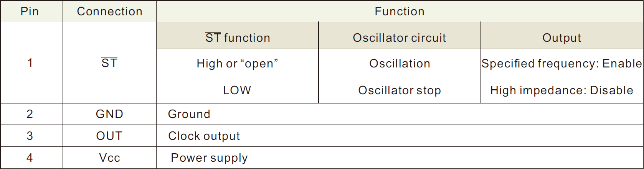Select the Connection column header
The width and height of the screenshot is (644, 169).
[109, 11]
